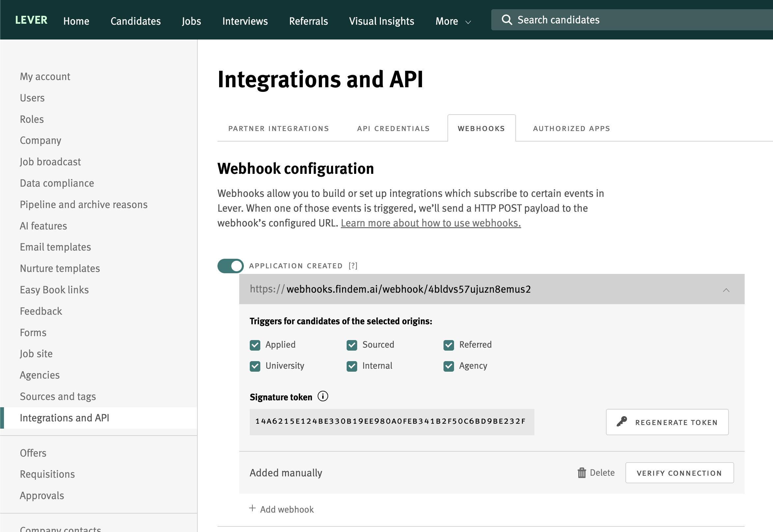This screenshot has width=773, height=532.
Task: Click the search magnifier icon
Action: tap(507, 20)
